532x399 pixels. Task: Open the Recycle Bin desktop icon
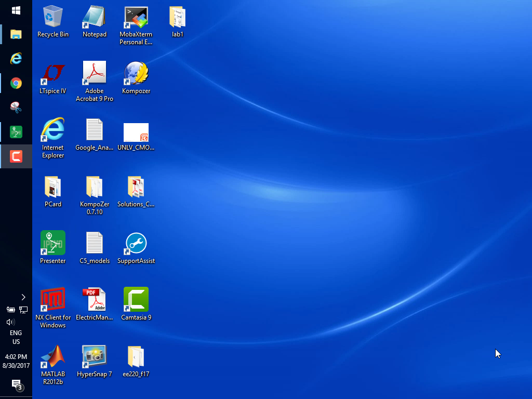pyautogui.click(x=53, y=18)
